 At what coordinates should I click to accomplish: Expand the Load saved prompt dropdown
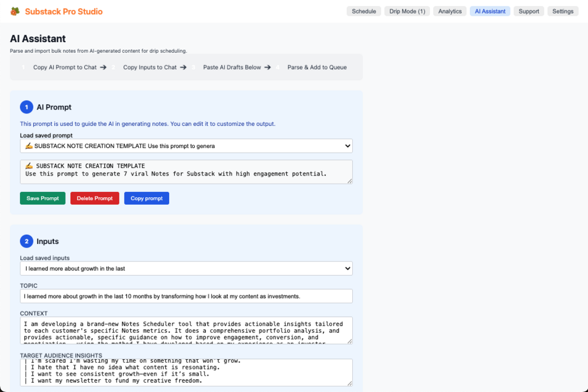[186, 146]
